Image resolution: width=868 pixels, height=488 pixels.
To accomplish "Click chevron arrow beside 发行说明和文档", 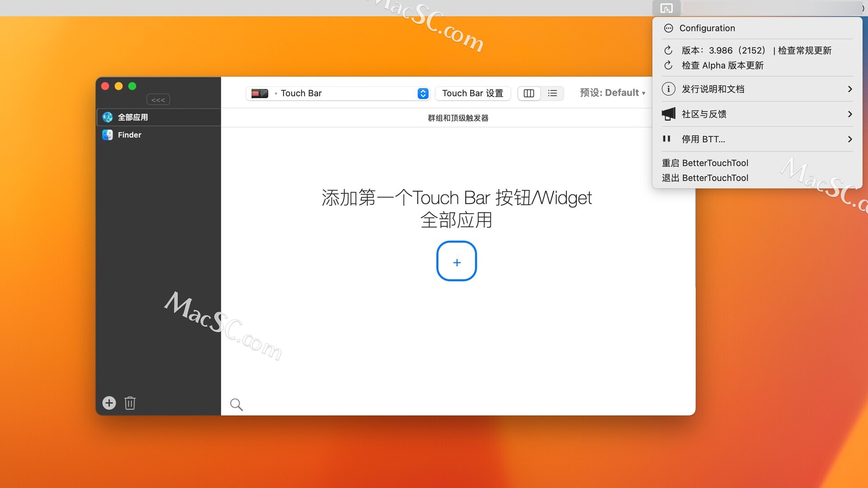I will pyautogui.click(x=850, y=89).
